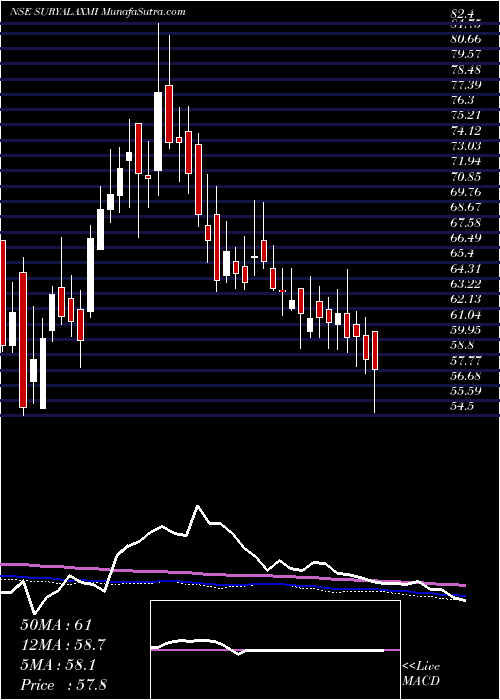Select the 58.8 price axis label
The width and height of the screenshot is (500, 700).
[462, 344]
